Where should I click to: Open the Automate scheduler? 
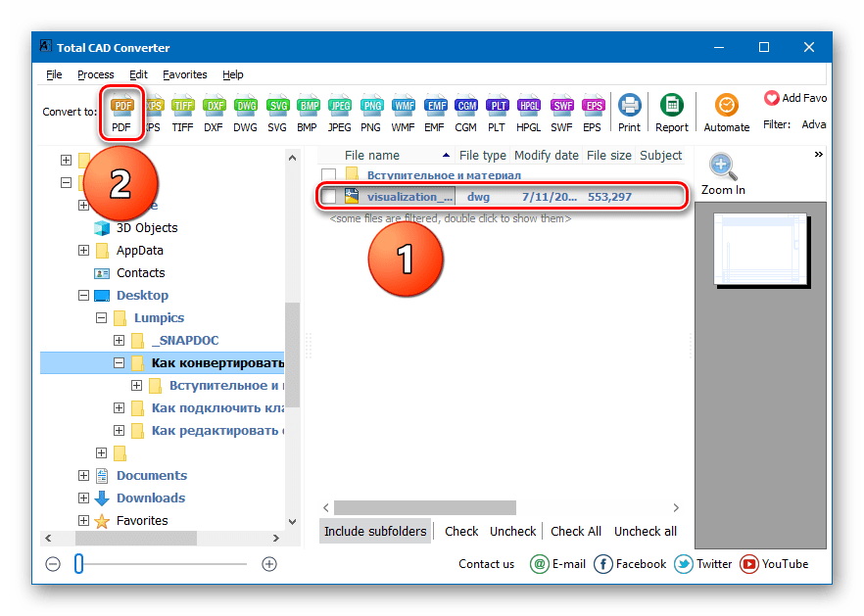pos(726,114)
